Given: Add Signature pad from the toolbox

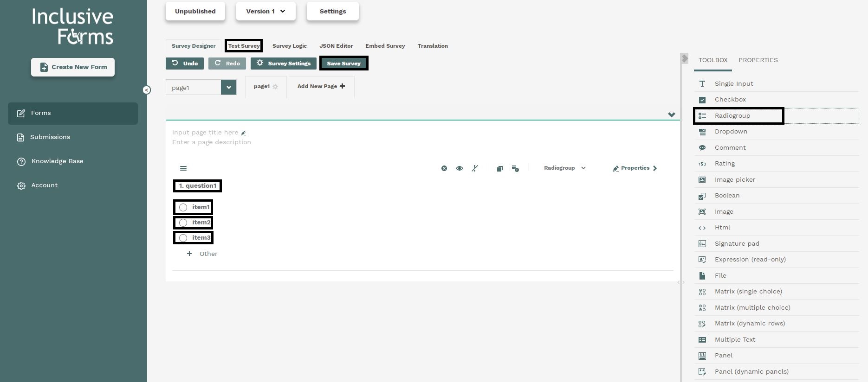Looking at the screenshot, I should (x=737, y=243).
